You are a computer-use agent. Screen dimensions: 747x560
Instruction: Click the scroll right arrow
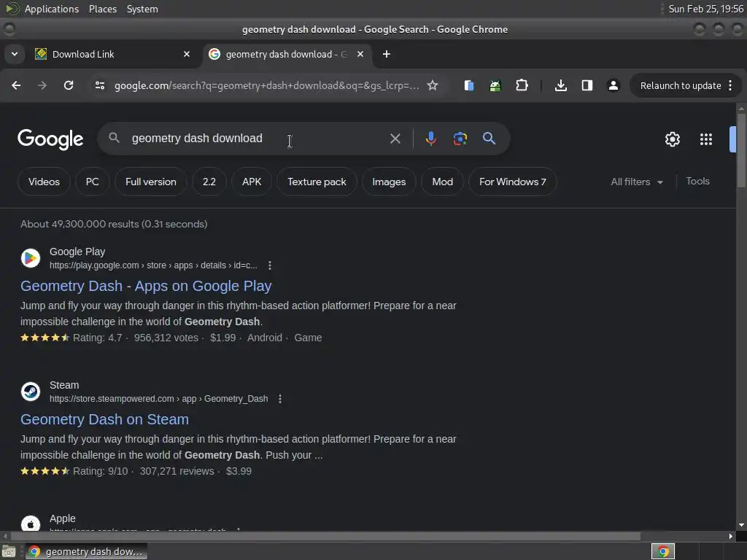[x=730, y=536]
